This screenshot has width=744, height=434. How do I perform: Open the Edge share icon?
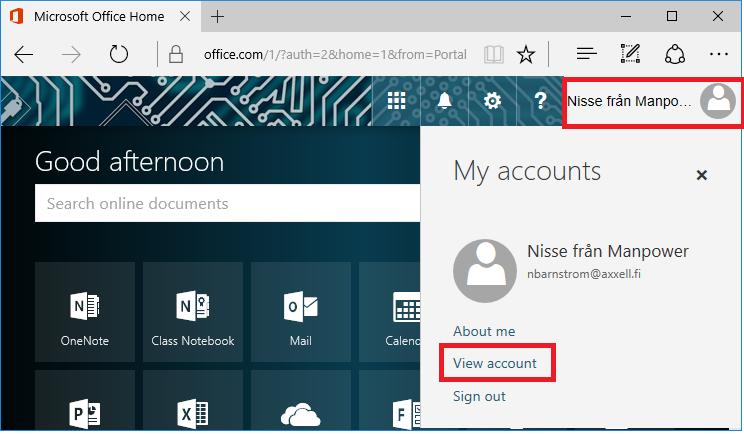675,54
